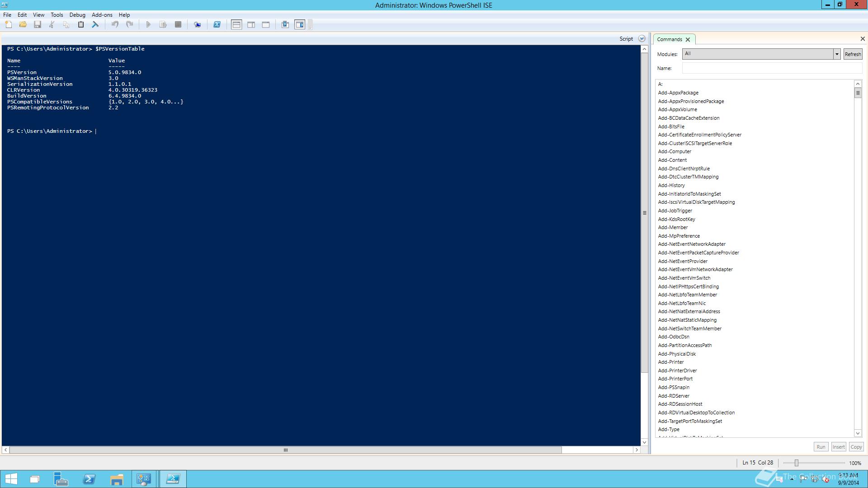Select Add-Printer in the commands list
The height and width of the screenshot is (488, 868).
tap(671, 362)
